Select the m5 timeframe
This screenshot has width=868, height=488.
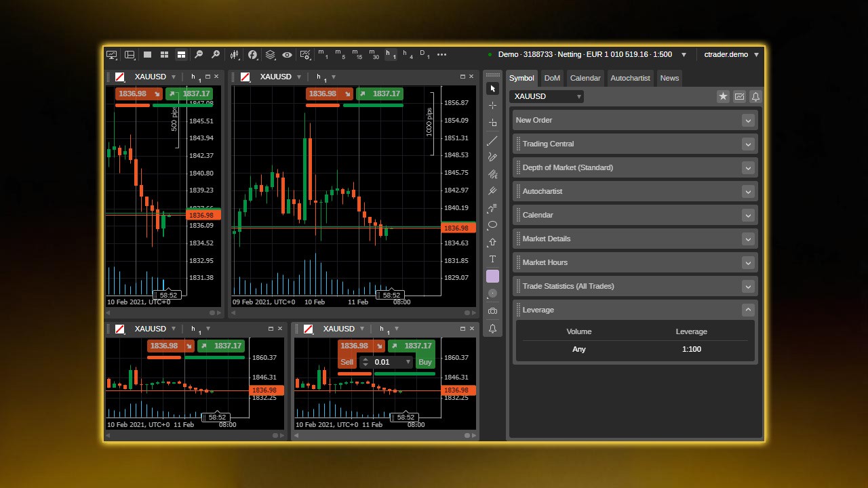pyautogui.click(x=340, y=55)
